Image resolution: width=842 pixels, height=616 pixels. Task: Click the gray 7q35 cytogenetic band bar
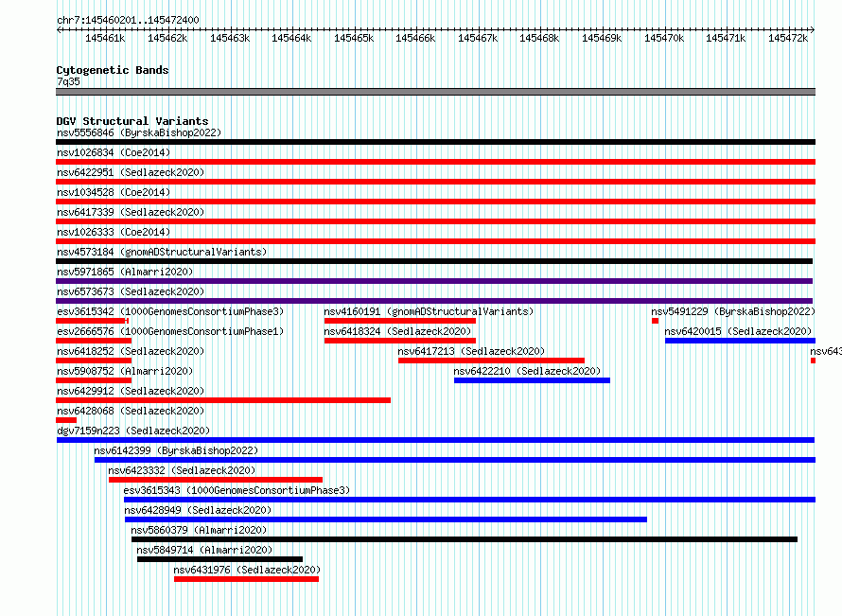(x=435, y=92)
